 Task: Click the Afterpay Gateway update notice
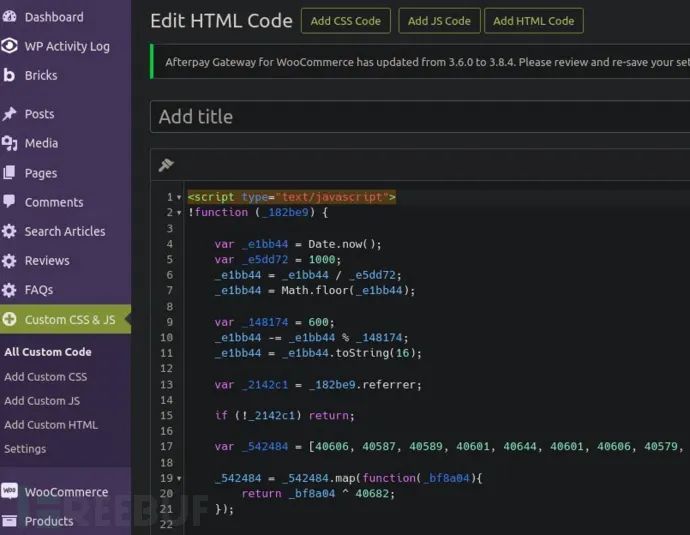tap(420, 62)
